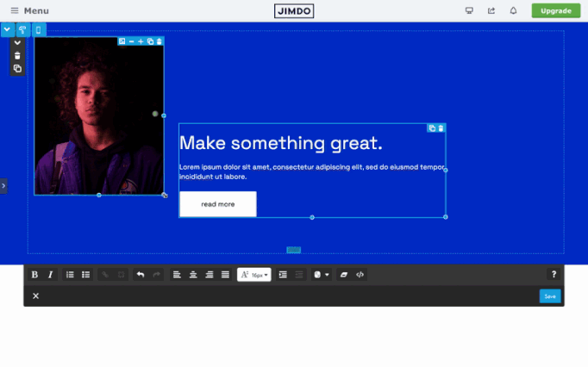Toggle bold formatting
The width and height of the screenshot is (588, 367).
(34, 275)
